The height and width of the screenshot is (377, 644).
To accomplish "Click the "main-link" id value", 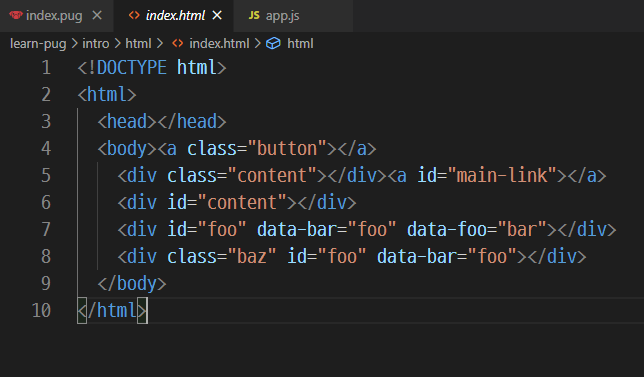I will [502, 176].
